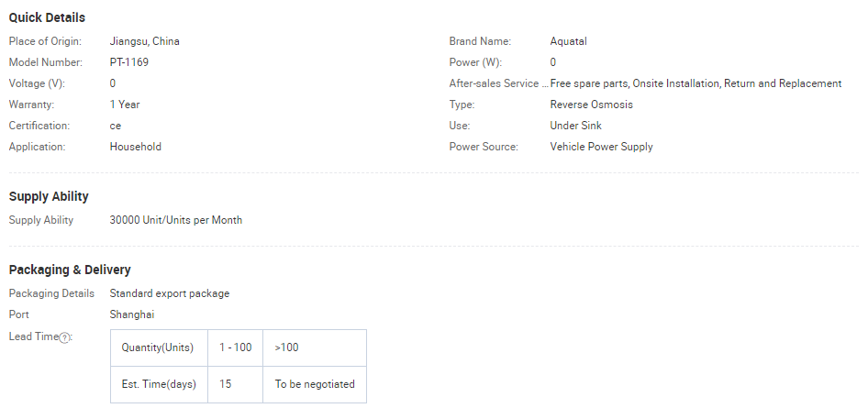This screenshot has width=868, height=419.
Task: Click the Household application value
Action: click(135, 147)
